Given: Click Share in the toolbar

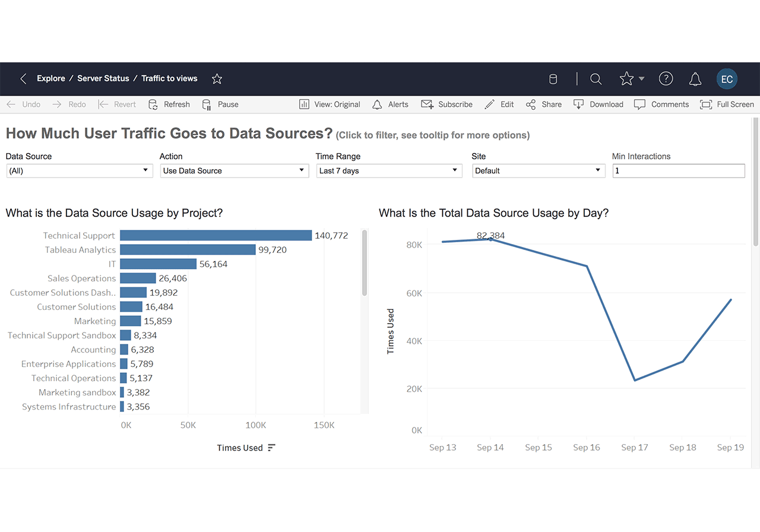Looking at the screenshot, I should coord(544,104).
